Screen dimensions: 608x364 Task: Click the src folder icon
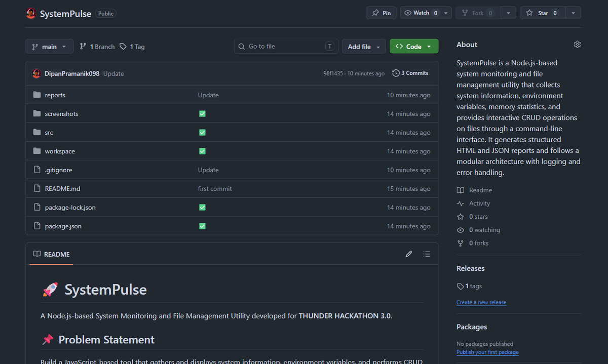coord(37,133)
